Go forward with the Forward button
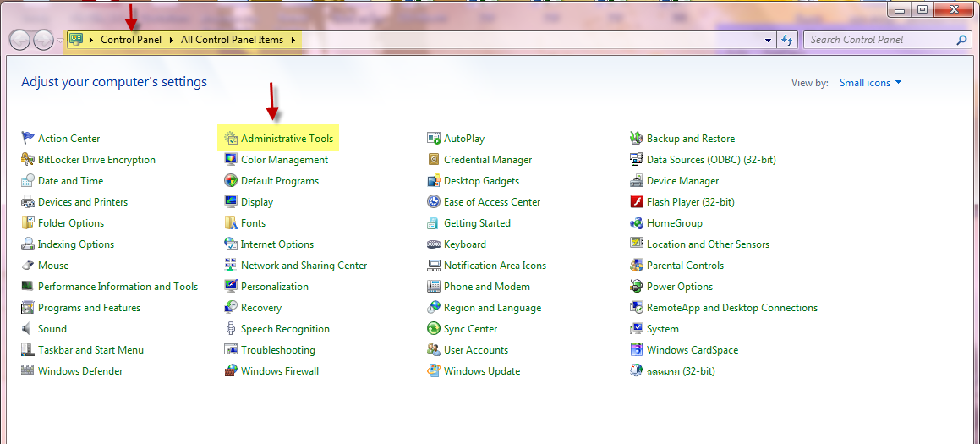Viewport: 980px width, 444px height. pos(43,41)
